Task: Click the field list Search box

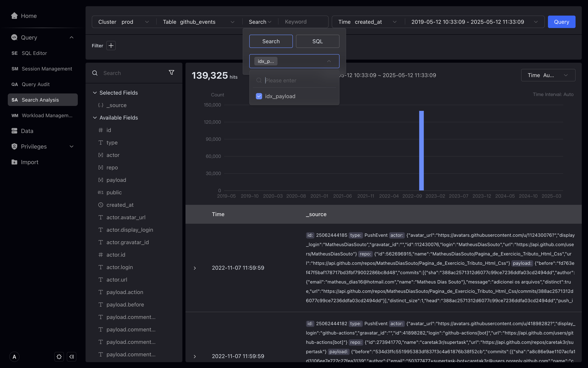Action: tap(134, 73)
